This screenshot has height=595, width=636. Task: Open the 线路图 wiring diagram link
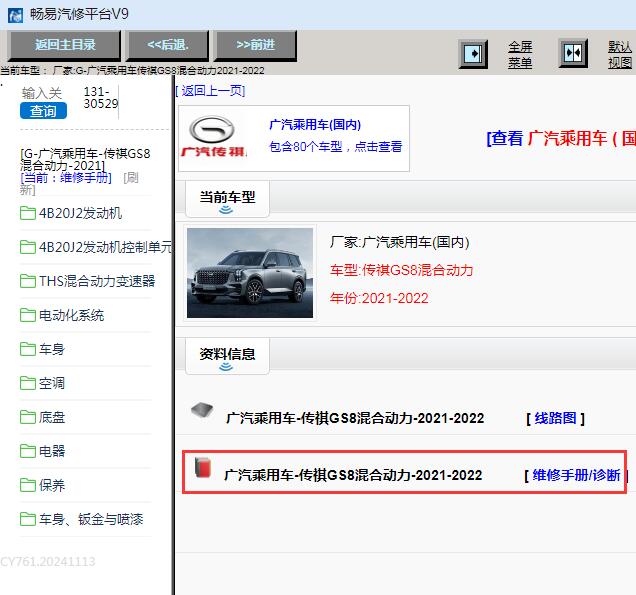pyautogui.click(x=555, y=418)
